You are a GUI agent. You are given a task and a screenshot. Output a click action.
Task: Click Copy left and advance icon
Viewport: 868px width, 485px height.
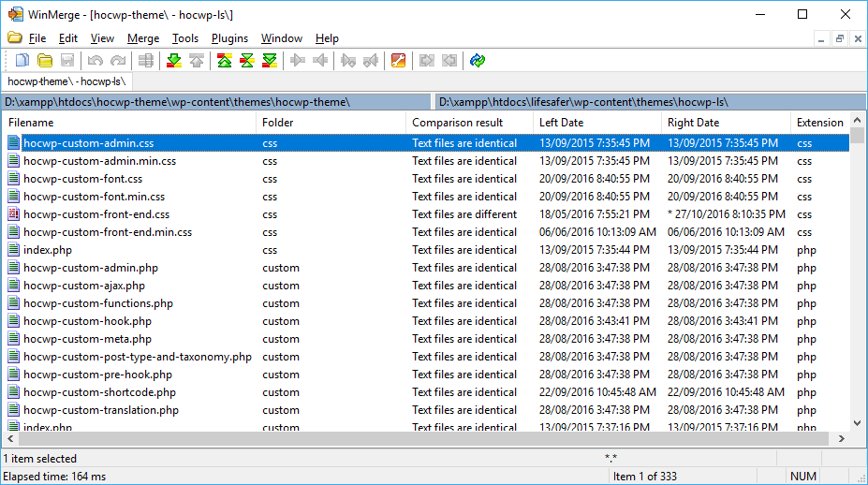[x=371, y=60]
